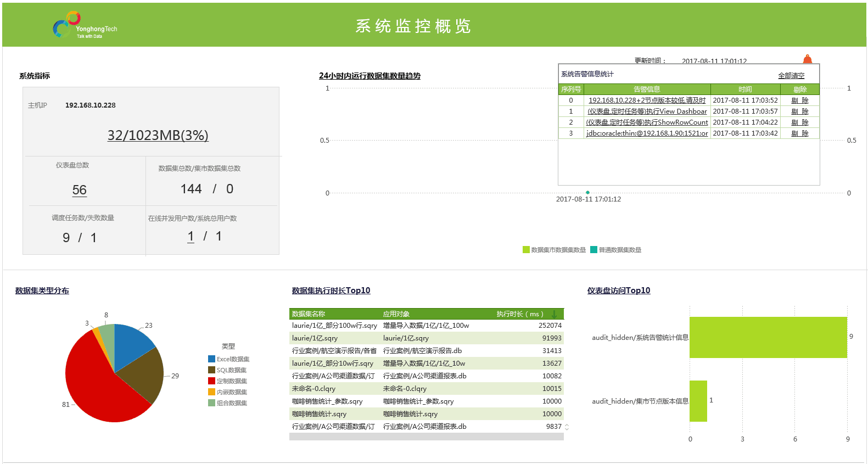Click the audit_hidden/系统告警统计信息 bar
The width and height of the screenshot is (868, 464).
(x=768, y=337)
